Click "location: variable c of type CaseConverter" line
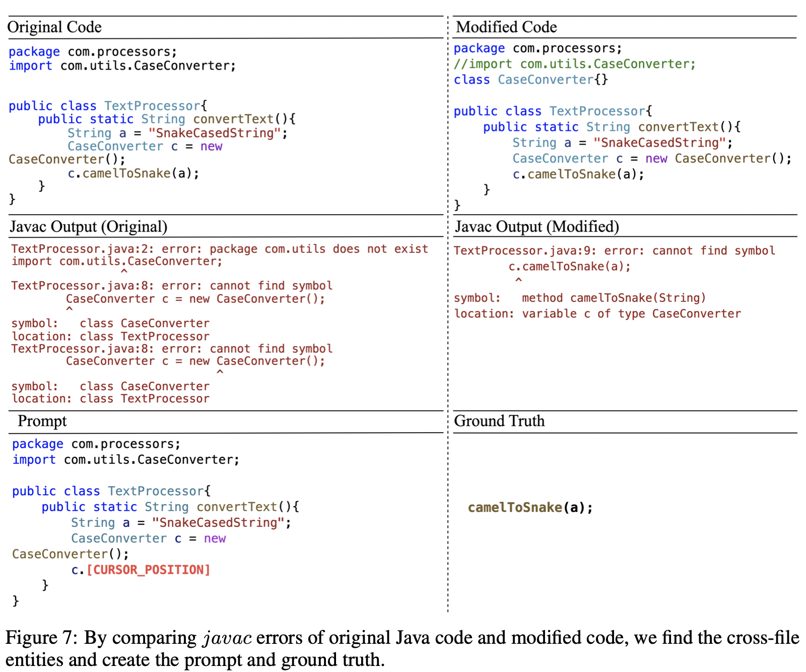The width and height of the screenshot is (806, 672). click(597, 313)
